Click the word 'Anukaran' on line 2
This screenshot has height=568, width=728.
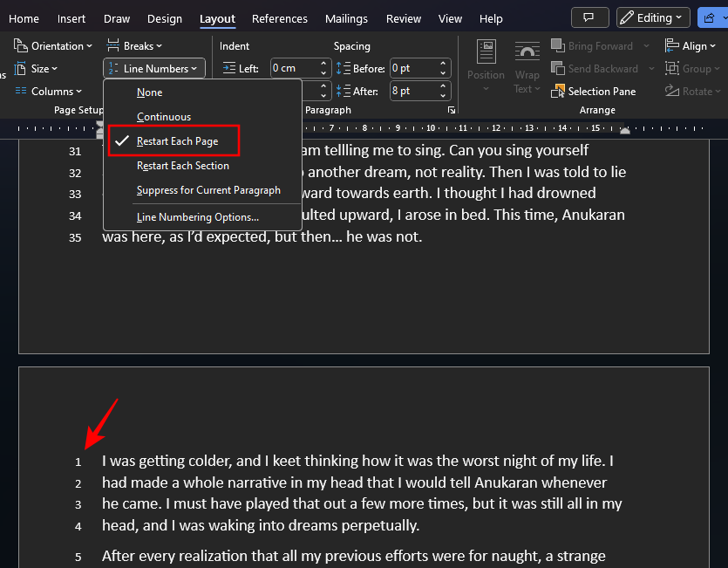point(506,482)
